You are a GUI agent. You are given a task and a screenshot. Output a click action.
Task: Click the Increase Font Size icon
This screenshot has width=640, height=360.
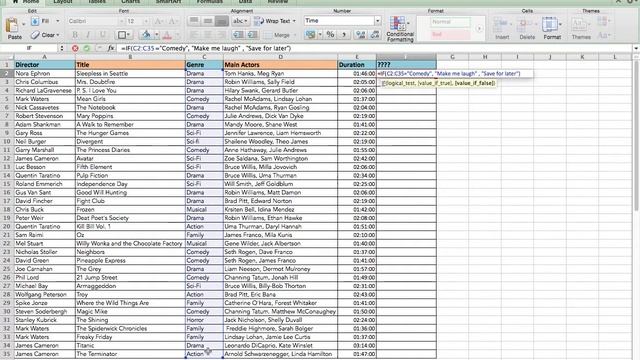click(159, 21)
